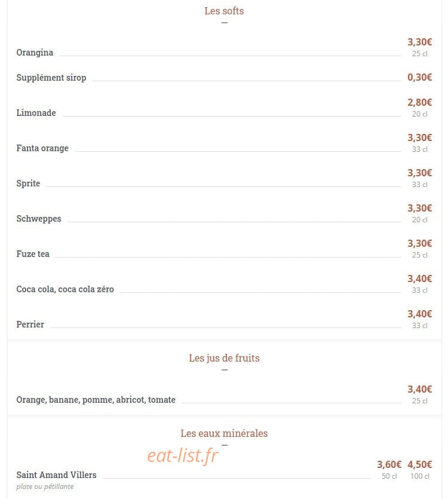
Task: Click Coca cola, coca cola zéro
Action: click(x=65, y=289)
